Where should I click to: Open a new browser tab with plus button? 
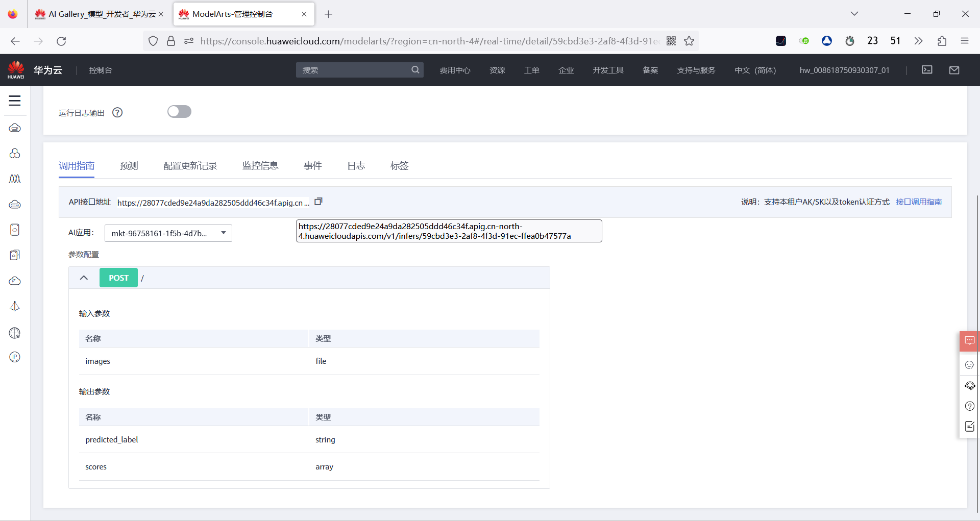tap(329, 14)
